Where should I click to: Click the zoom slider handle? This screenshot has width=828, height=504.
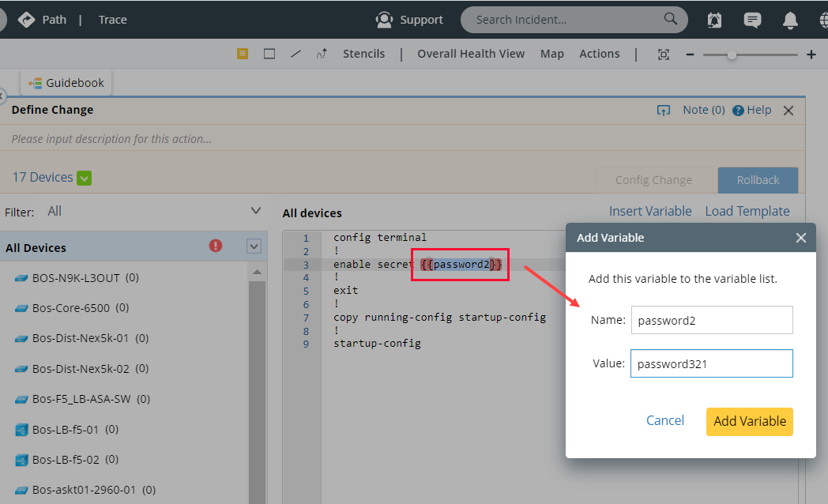pyautogui.click(x=732, y=55)
